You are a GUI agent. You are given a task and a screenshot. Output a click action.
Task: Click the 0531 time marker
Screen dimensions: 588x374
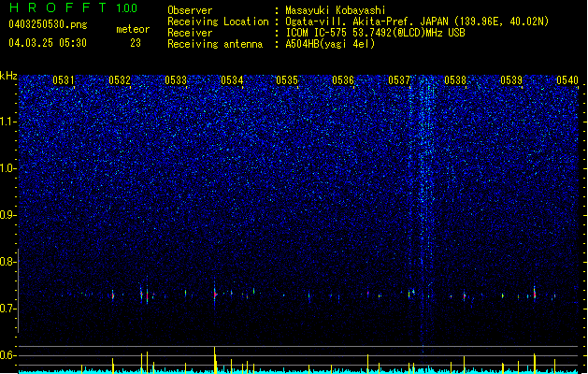63,80
